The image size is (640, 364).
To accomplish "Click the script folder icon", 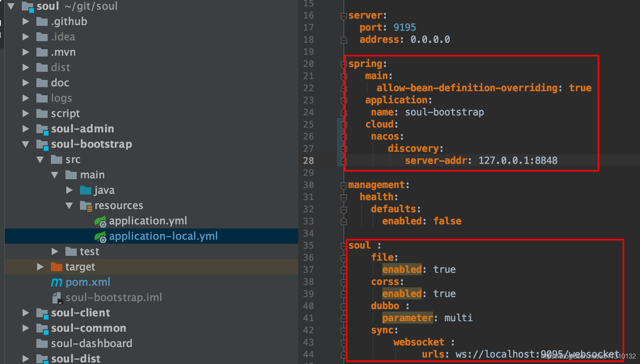I will [42, 113].
